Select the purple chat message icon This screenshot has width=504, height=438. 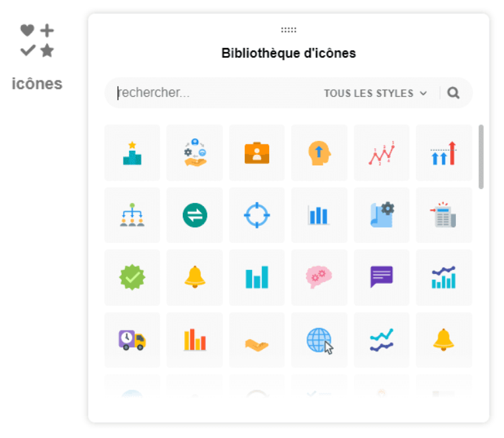(382, 277)
